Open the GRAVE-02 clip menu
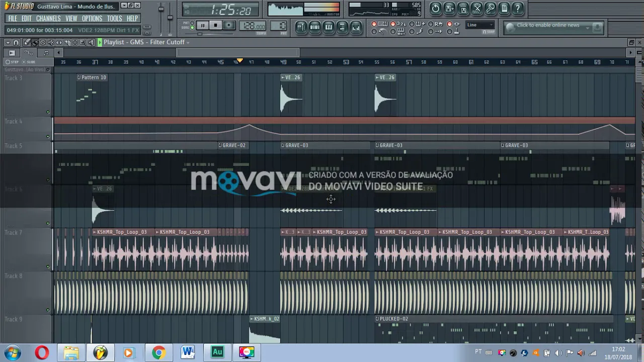This screenshot has height=362, width=644. (x=220, y=145)
